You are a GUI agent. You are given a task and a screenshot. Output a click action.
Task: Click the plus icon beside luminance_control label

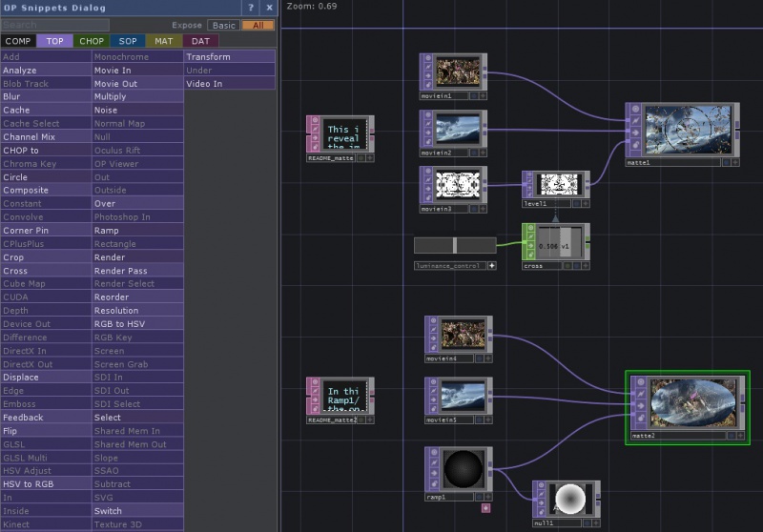tap(492, 266)
